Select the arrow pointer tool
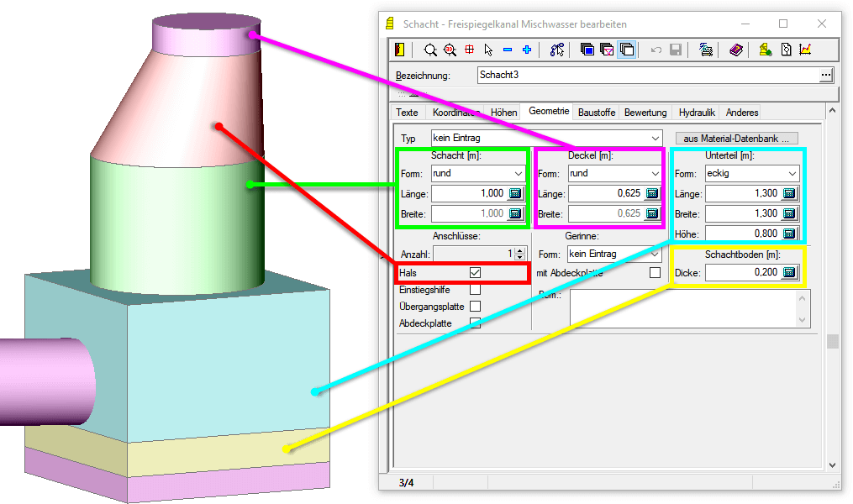Screen dimensions: 853x504 coord(488,50)
